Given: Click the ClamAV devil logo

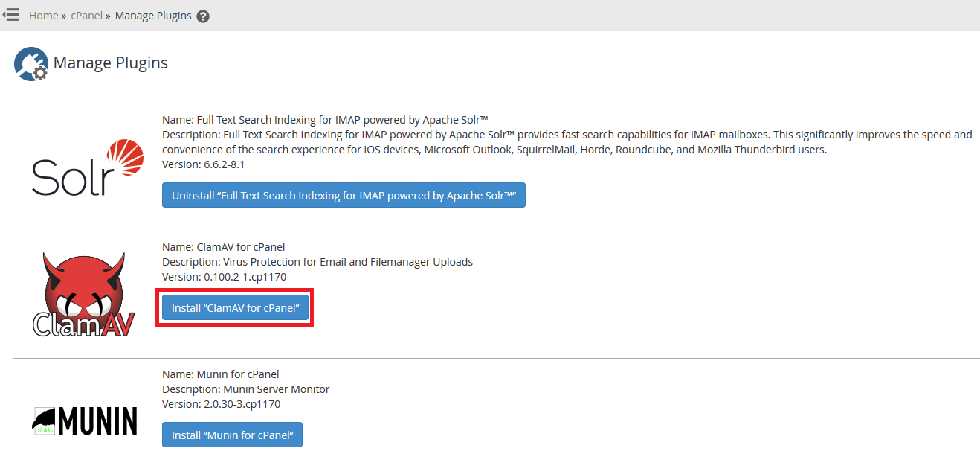Looking at the screenshot, I should pyautogui.click(x=83, y=293).
